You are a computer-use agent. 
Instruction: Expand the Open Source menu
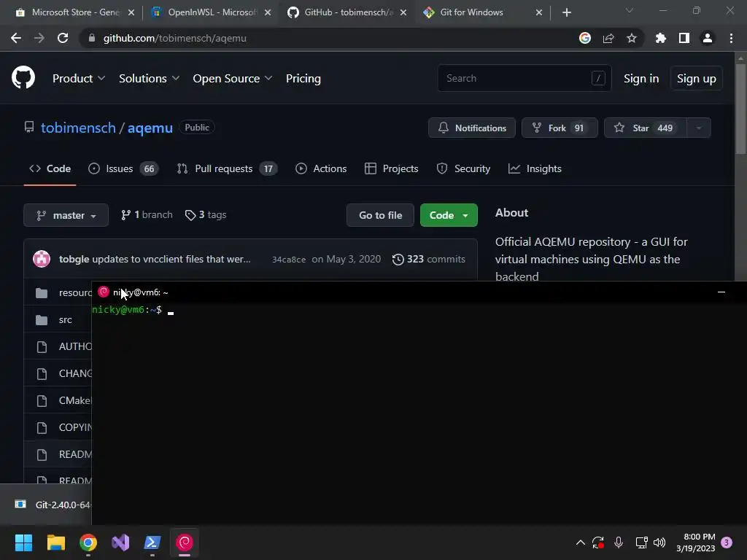[x=233, y=79]
